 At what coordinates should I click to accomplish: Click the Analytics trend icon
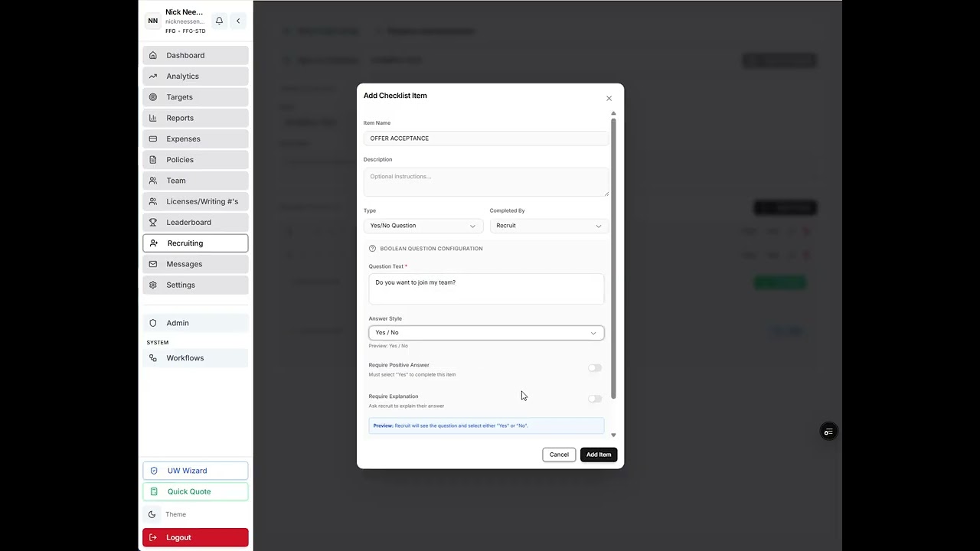click(153, 76)
